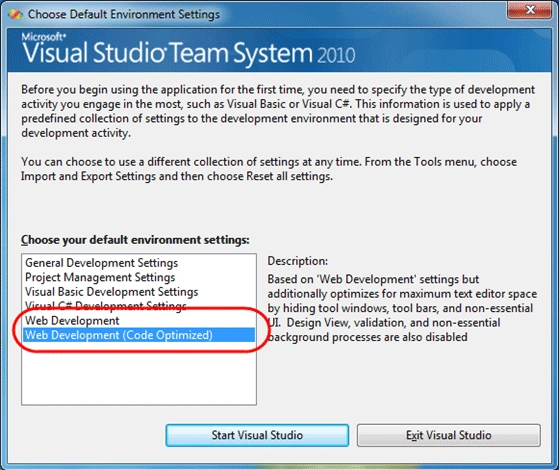559x470 pixels.
Task: Click the Start Visual Studio button
Action: (x=257, y=435)
